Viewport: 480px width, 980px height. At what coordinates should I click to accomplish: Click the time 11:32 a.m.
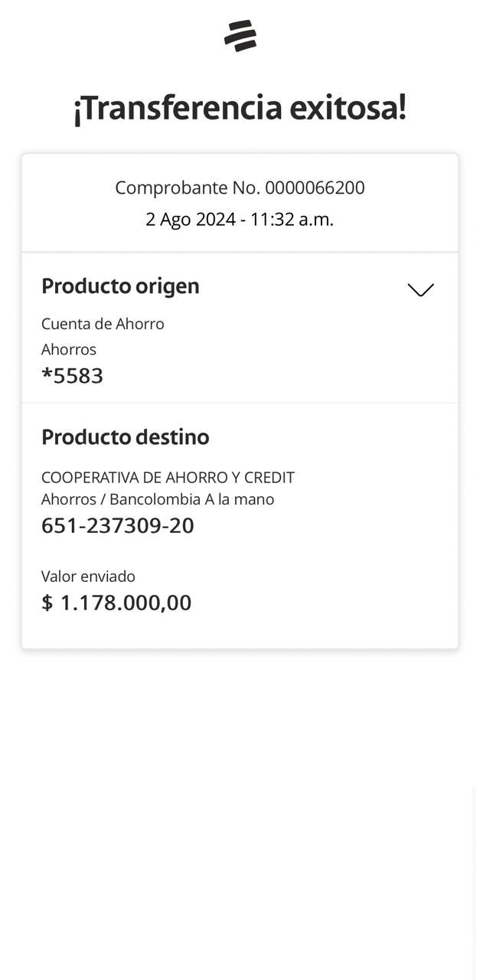292,220
